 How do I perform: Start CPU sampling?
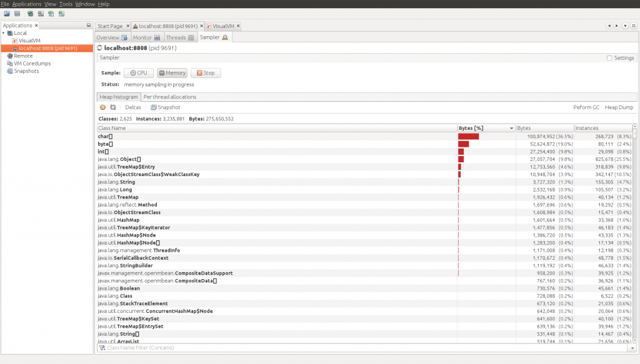(139, 73)
